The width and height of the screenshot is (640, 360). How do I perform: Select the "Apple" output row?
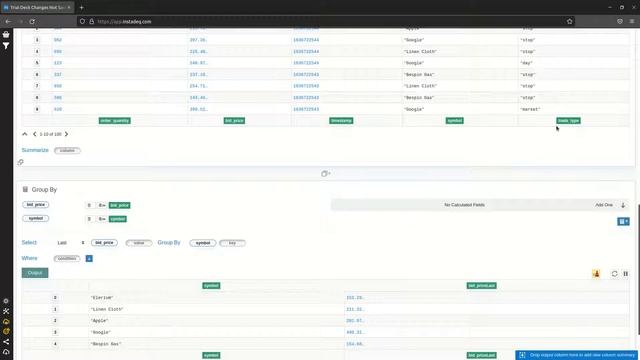pyautogui.click(x=325, y=321)
